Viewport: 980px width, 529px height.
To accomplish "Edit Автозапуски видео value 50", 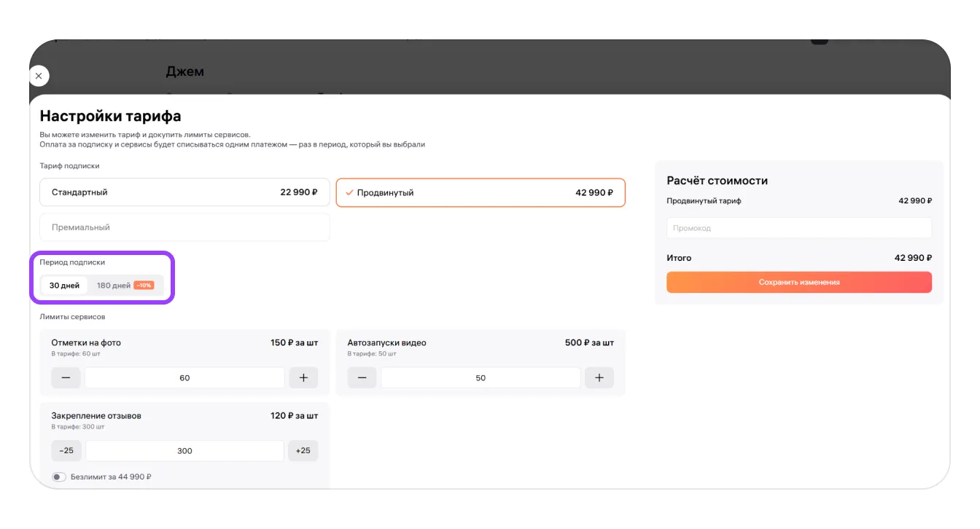I will click(x=481, y=377).
